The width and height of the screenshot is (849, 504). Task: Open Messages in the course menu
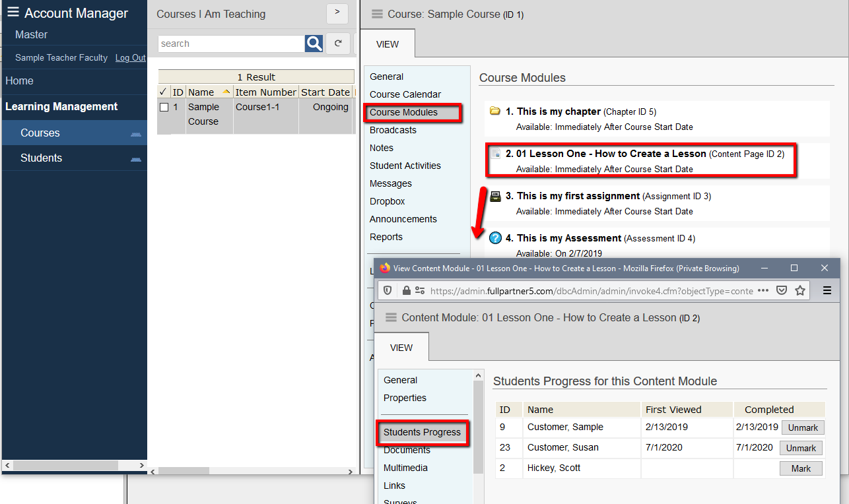coord(391,183)
